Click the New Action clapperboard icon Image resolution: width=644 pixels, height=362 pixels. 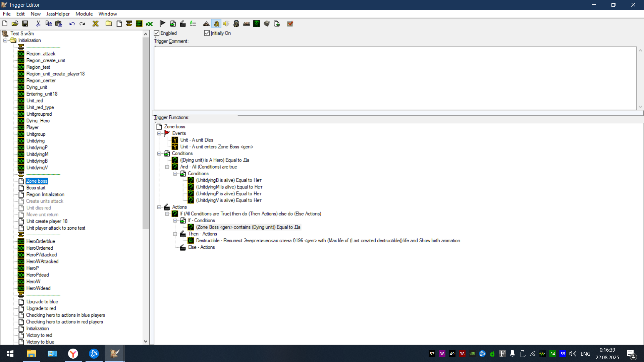point(183,23)
